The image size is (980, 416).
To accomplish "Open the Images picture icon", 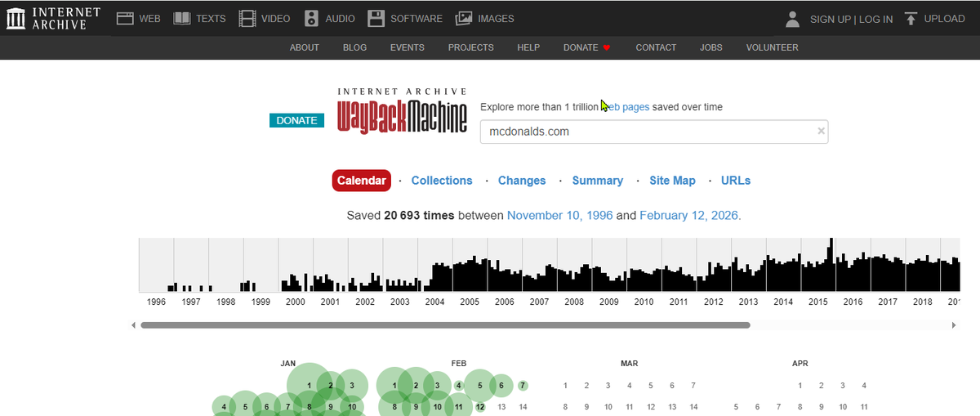I will pos(464,18).
